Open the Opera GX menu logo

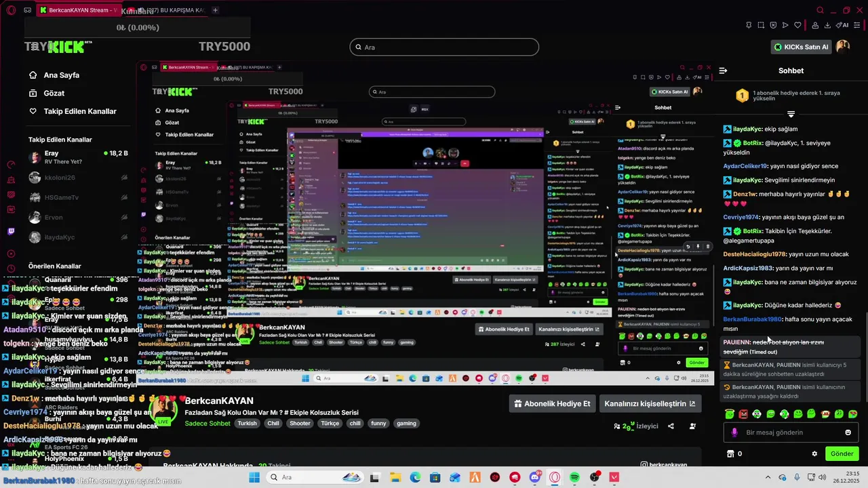click(x=11, y=10)
